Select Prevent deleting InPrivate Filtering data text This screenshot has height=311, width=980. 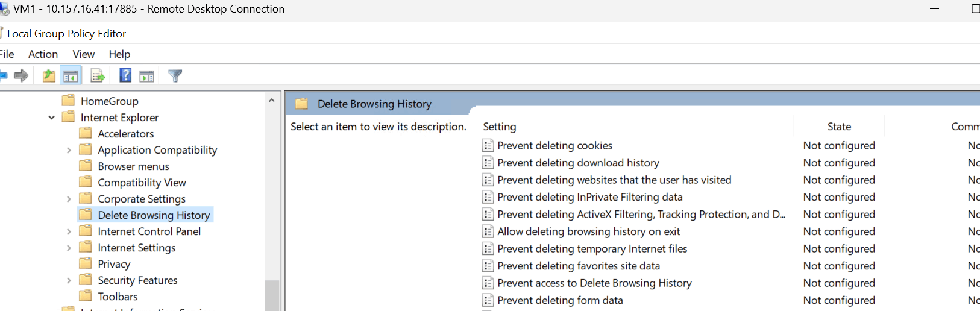(x=590, y=197)
